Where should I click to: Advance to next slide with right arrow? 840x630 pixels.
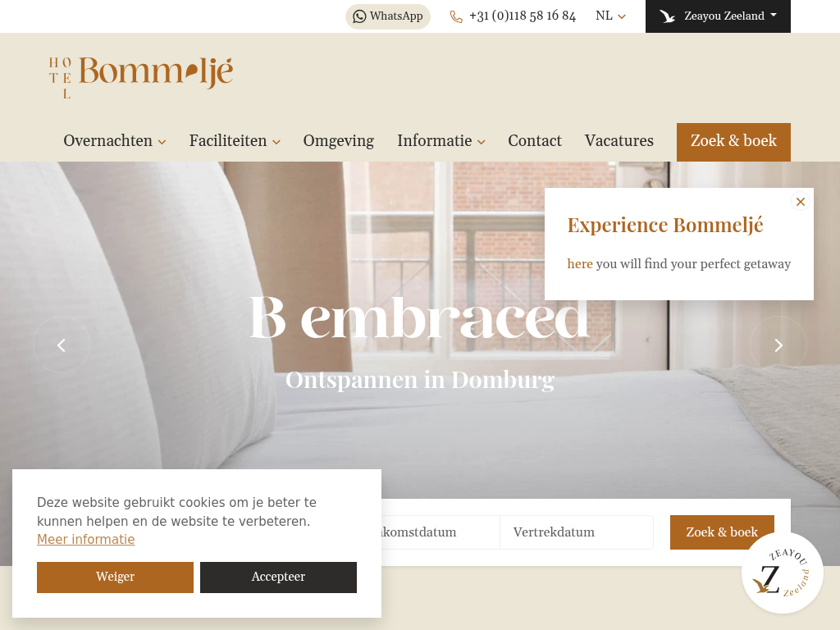(x=778, y=345)
